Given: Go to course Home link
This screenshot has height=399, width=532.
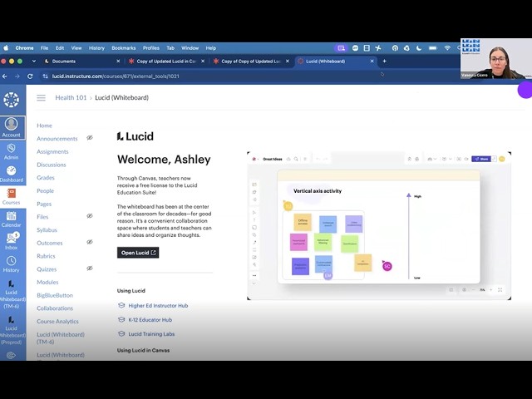Looking at the screenshot, I should click(x=44, y=126).
